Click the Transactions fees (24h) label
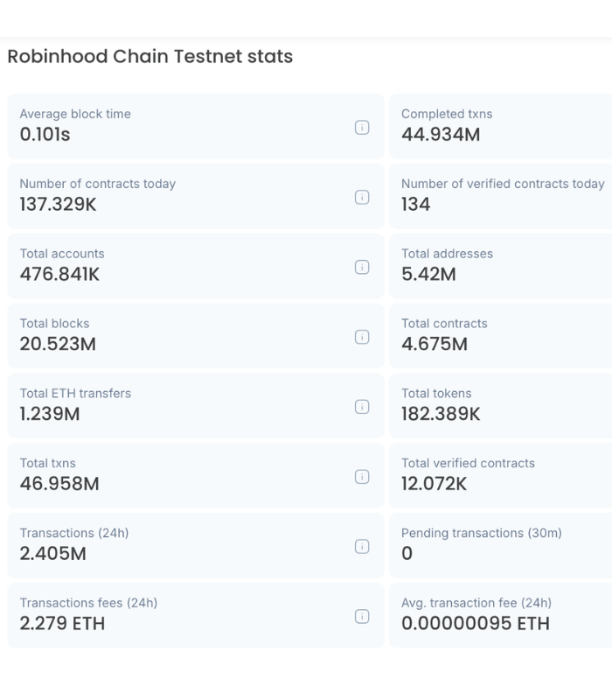Viewport: 612px width, 700px height. coord(88,603)
